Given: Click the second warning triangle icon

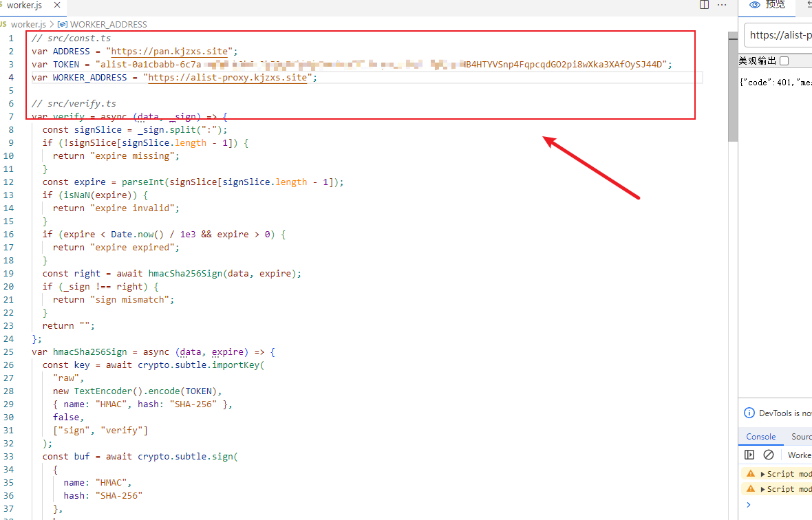Looking at the screenshot, I should (x=751, y=489).
